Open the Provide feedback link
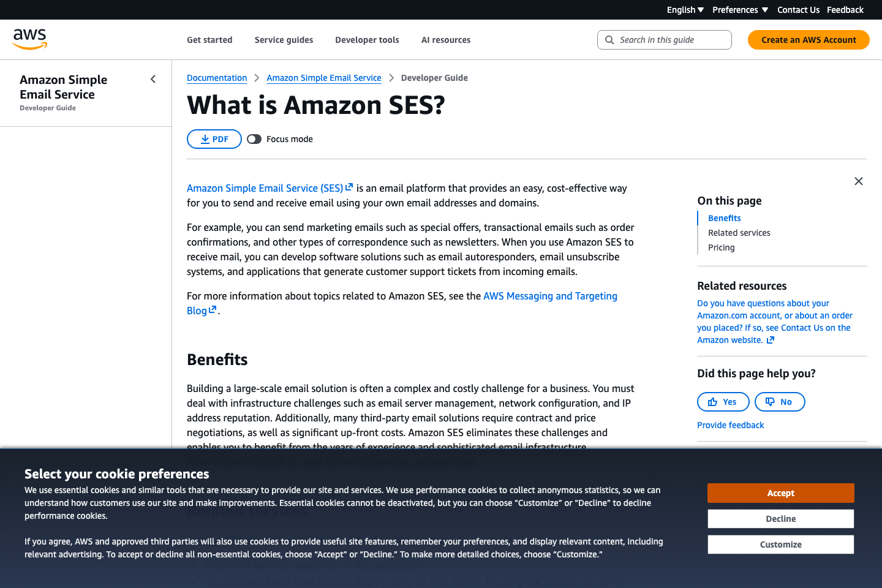The width and height of the screenshot is (882, 588). [730, 424]
